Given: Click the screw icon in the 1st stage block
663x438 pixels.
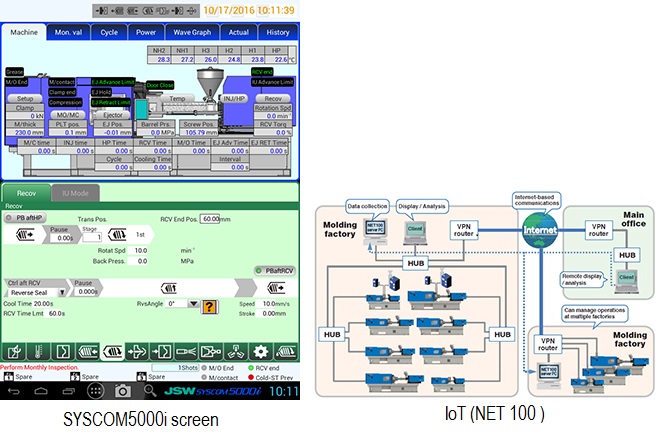Looking at the screenshot, I should point(118,234).
